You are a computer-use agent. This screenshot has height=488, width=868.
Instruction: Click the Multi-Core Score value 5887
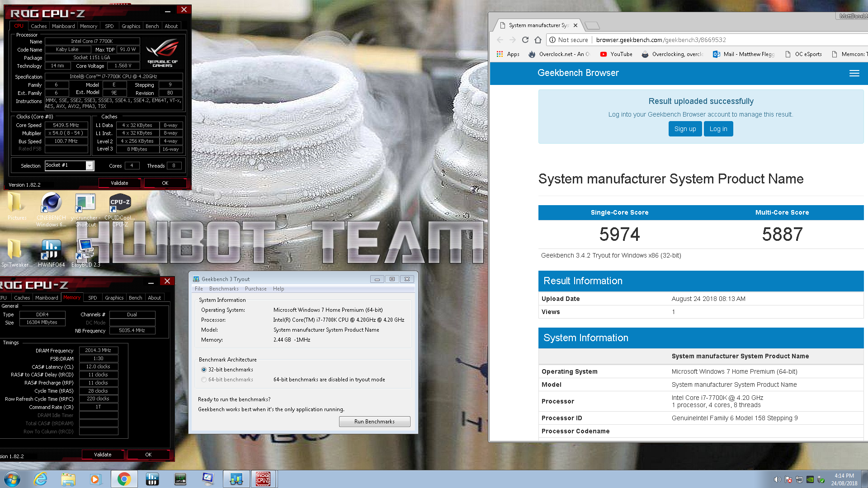(782, 234)
